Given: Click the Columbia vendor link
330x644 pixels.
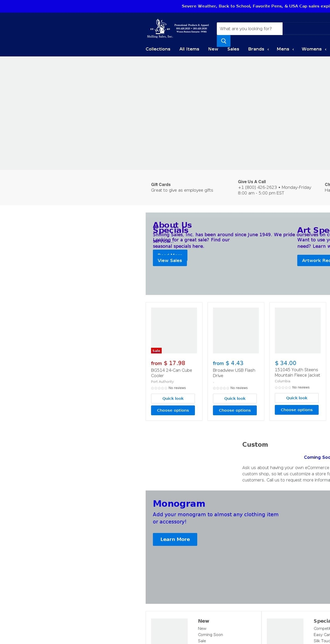Looking at the screenshot, I should pyautogui.click(x=282, y=381).
